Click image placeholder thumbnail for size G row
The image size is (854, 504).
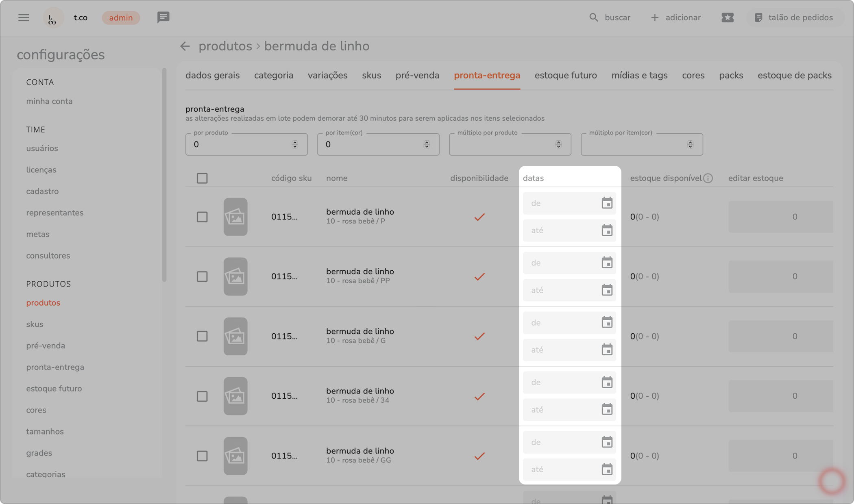(235, 336)
